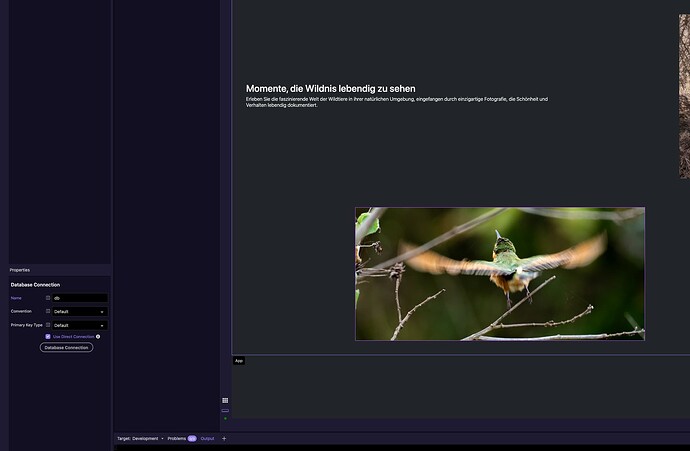The width and height of the screenshot is (690, 451).
Task: Click the plus icon next to the Output tab
Action: [x=224, y=438]
